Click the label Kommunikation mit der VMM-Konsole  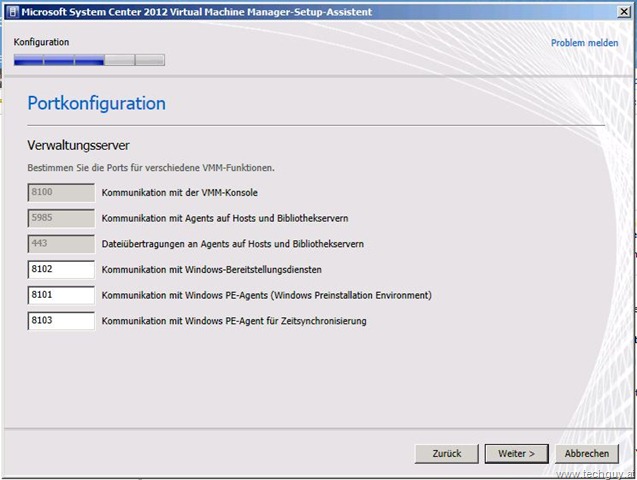point(180,192)
